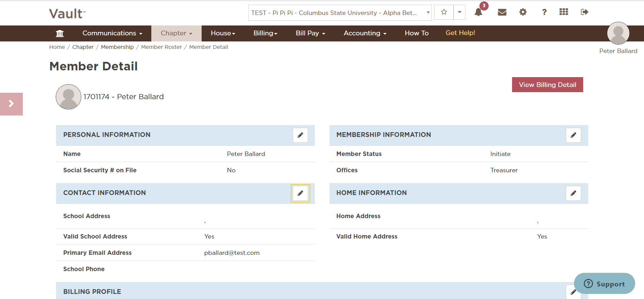644x299 pixels.
Task: Expand the left side panel arrow
Action: click(11, 104)
